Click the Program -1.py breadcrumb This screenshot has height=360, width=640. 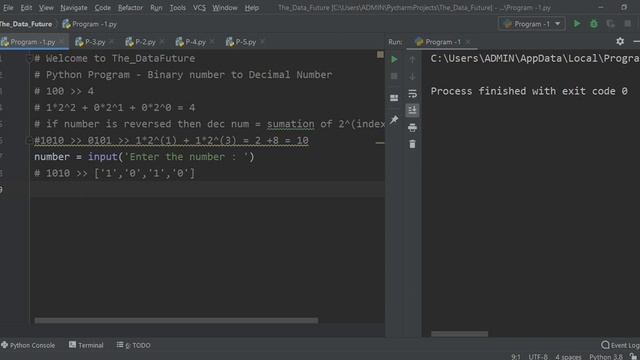(x=90, y=24)
